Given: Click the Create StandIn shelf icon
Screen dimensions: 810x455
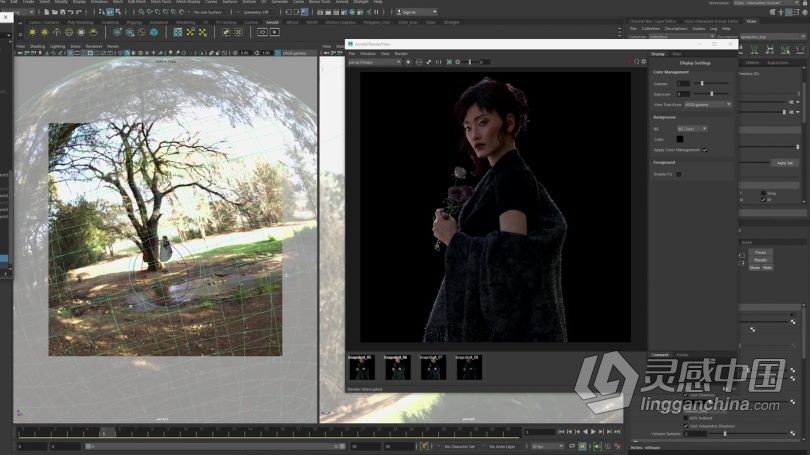Looking at the screenshot, I should (x=117, y=32).
